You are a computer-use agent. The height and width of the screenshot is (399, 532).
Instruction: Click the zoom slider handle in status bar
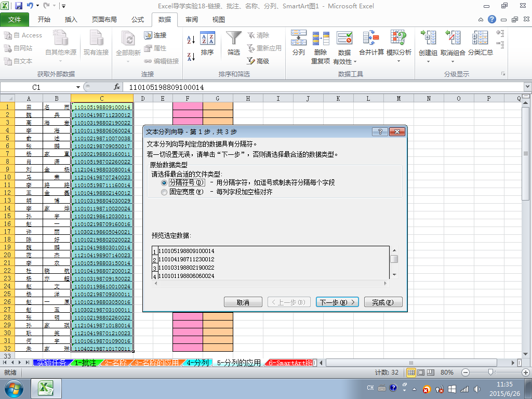coord(490,373)
